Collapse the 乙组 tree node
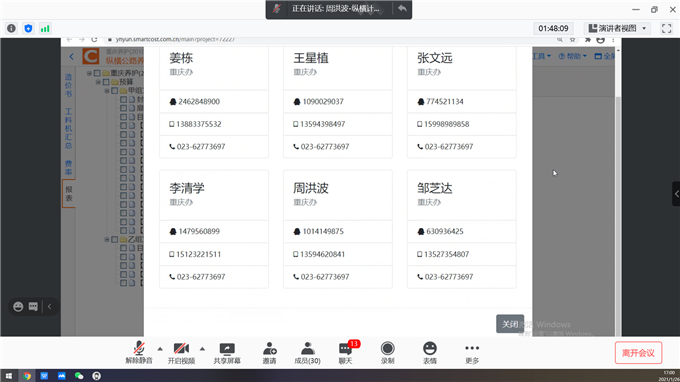Screen dimensions: 680x382 107,239
